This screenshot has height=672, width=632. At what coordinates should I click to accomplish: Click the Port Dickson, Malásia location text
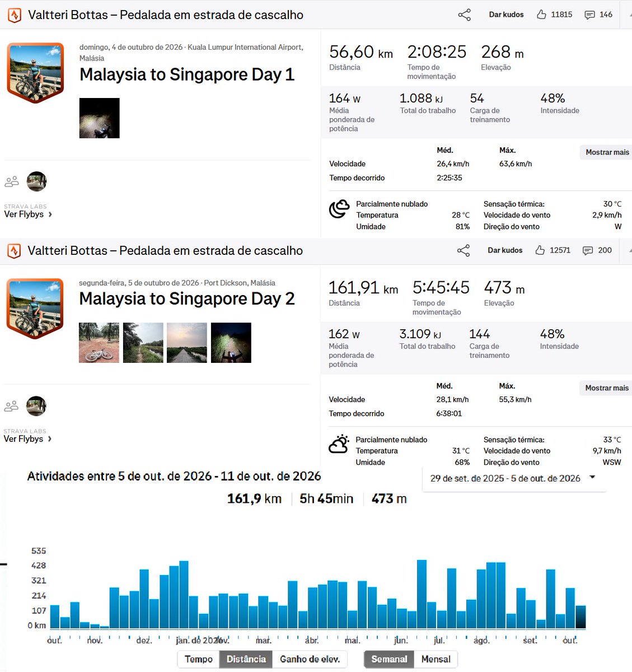pos(240,283)
